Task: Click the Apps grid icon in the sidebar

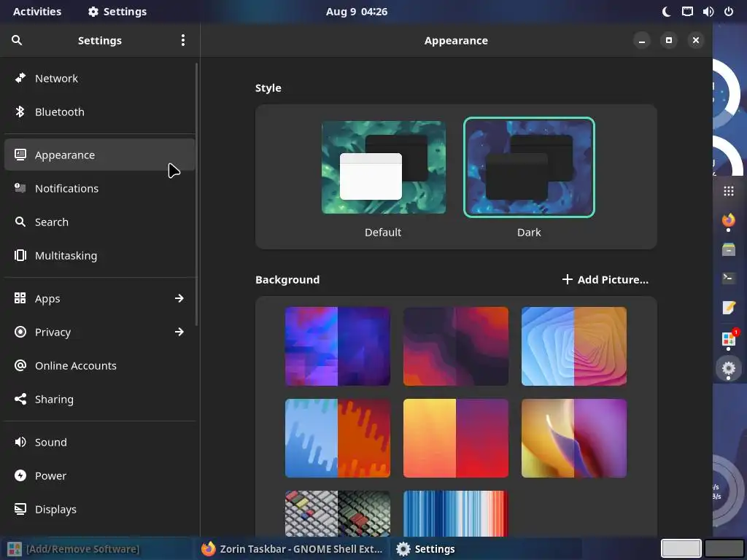Action: pos(20,298)
